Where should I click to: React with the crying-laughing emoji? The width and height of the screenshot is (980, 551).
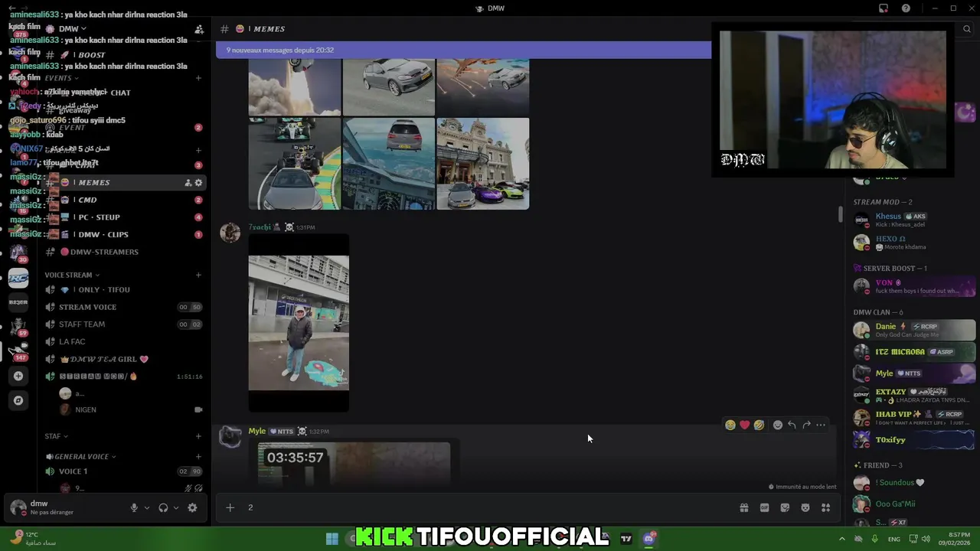point(730,425)
